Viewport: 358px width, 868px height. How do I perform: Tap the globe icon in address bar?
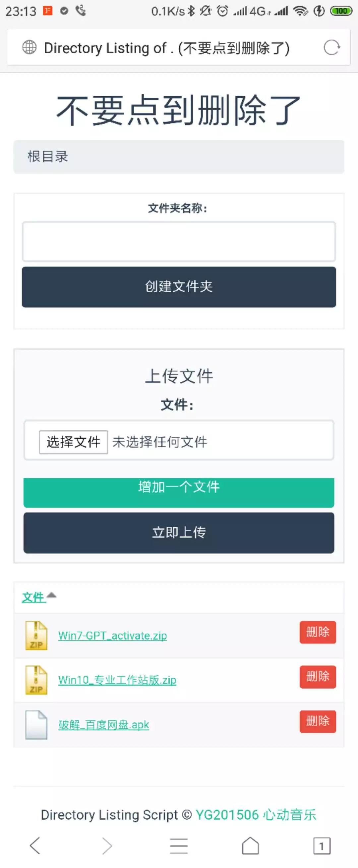pyautogui.click(x=30, y=47)
